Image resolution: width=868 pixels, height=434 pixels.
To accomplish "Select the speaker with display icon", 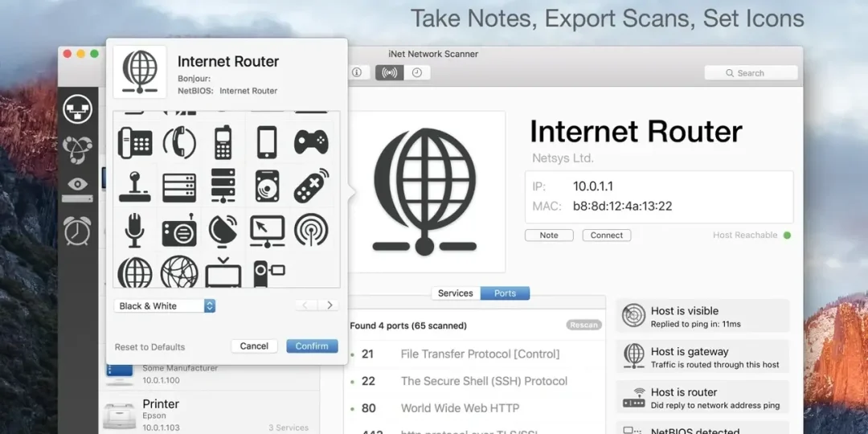I will point(268,273).
